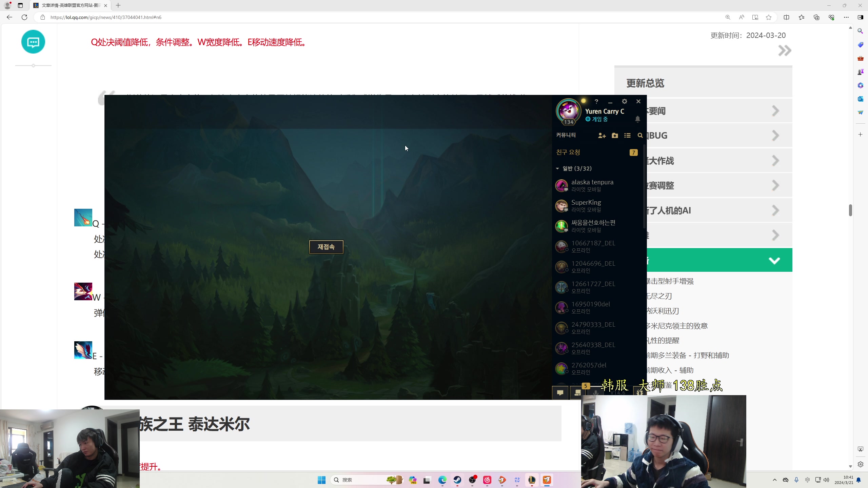This screenshot has width=868, height=488.
Task: Click the double chevron collapse sidebar icon
Action: click(785, 51)
